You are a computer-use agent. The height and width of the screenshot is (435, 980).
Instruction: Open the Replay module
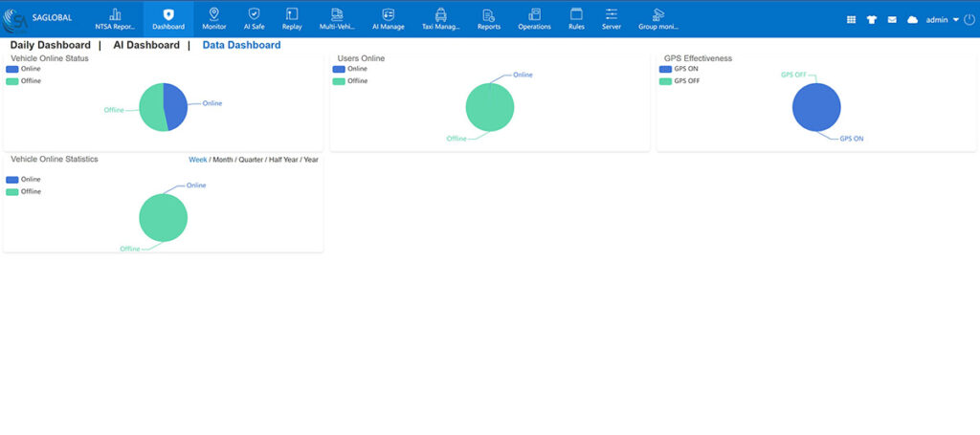pyautogui.click(x=292, y=19)
